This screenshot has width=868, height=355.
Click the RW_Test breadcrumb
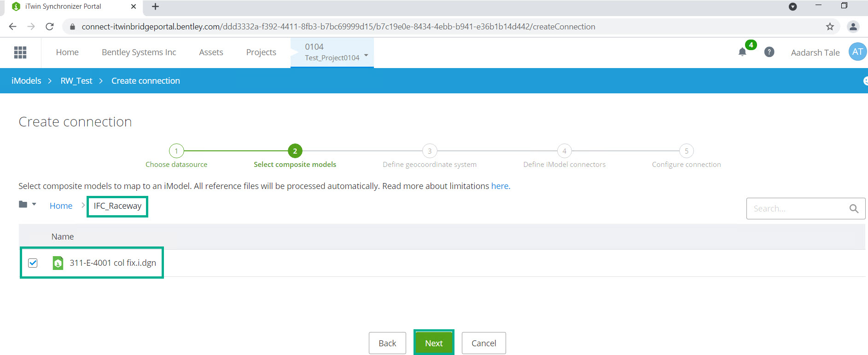tap(76, 81)
